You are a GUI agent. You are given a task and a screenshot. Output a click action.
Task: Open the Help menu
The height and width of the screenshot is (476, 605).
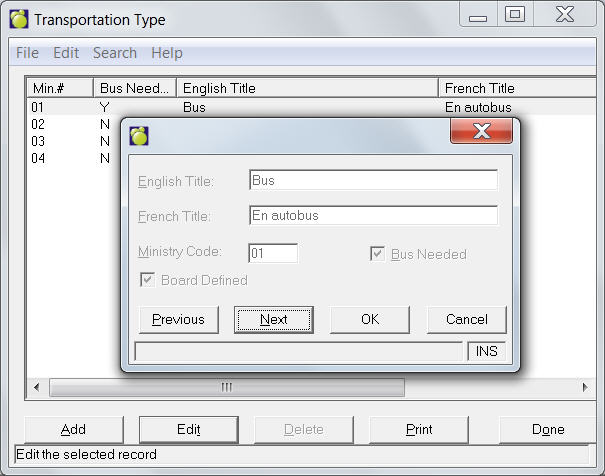point(167,53)
